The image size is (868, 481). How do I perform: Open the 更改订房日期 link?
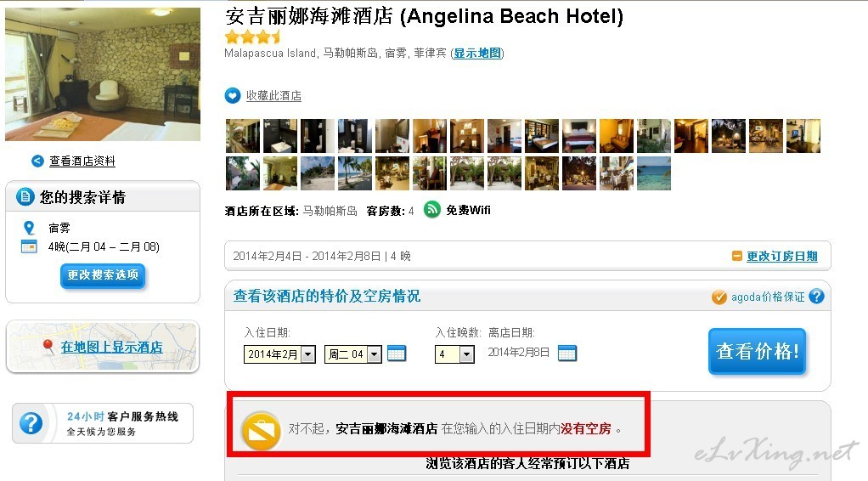point(781,256)
